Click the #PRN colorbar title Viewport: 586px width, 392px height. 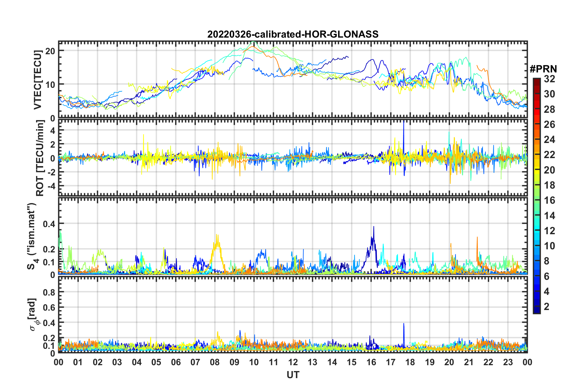click(x=543, y=69)
